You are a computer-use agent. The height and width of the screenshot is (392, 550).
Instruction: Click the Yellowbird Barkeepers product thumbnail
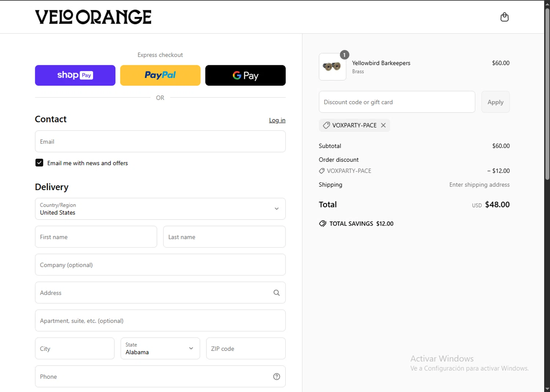pos(333,67)
